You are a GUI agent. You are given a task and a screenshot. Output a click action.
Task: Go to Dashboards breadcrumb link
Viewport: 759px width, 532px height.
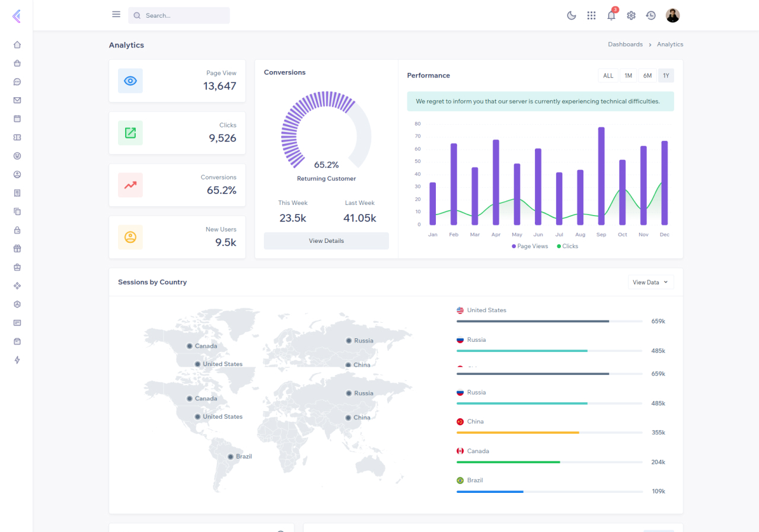(625, 44)
